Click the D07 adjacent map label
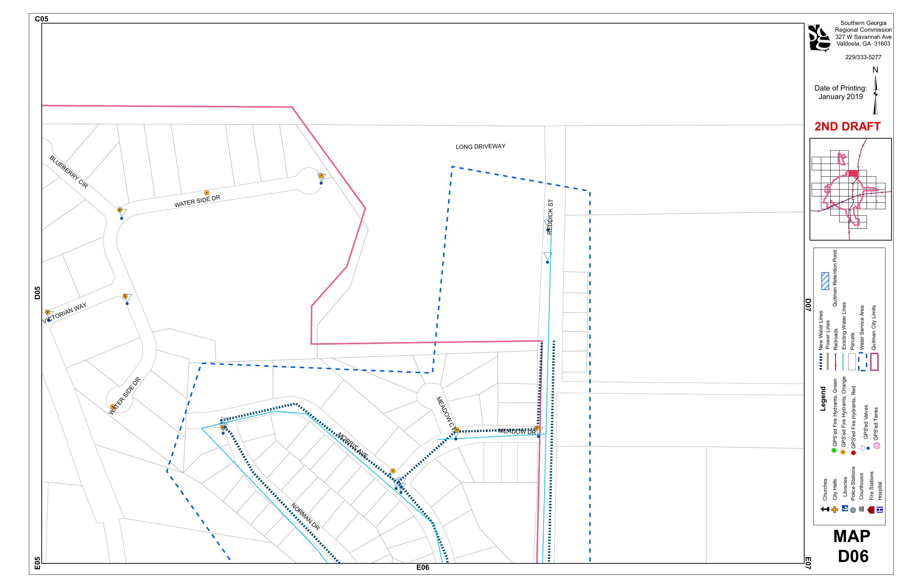Screen dimensions: 909x588 808,305
